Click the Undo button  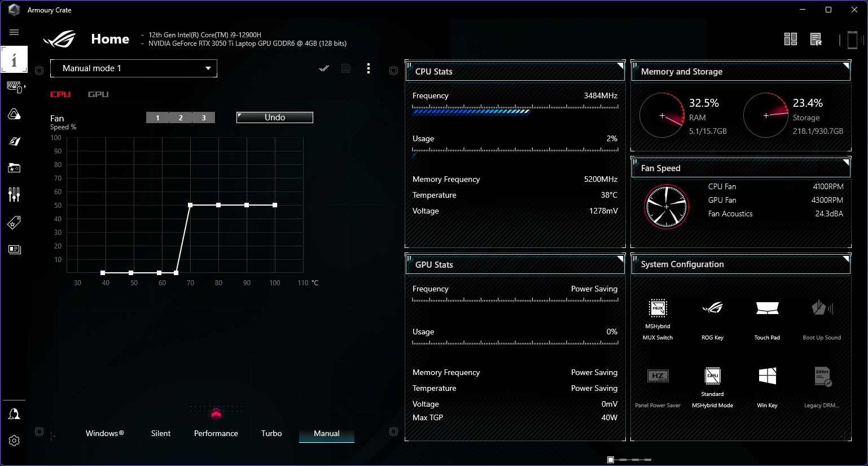(275, 117)
